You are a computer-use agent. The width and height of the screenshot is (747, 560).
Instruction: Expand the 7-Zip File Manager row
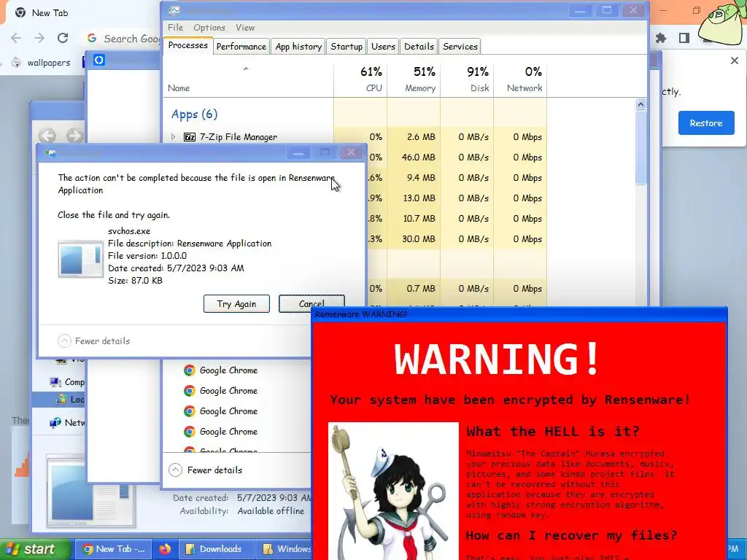click(x=173, y=136)
